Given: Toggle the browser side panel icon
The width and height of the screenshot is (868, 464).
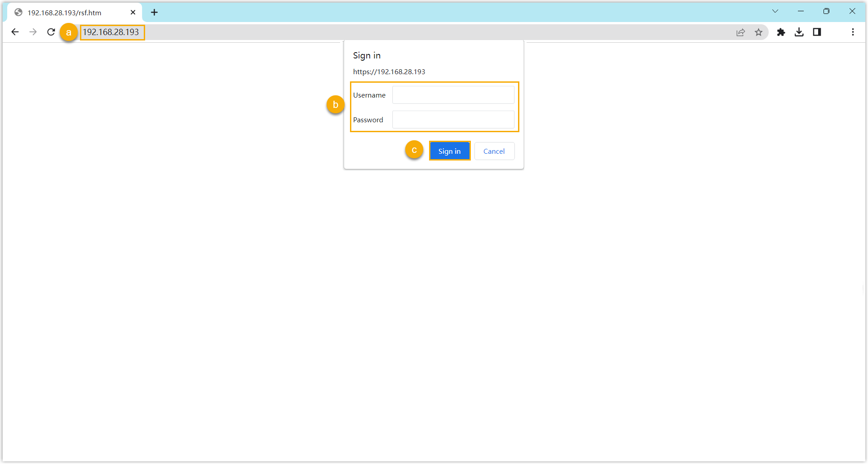Looking at the screenshot, I should 817,32.
